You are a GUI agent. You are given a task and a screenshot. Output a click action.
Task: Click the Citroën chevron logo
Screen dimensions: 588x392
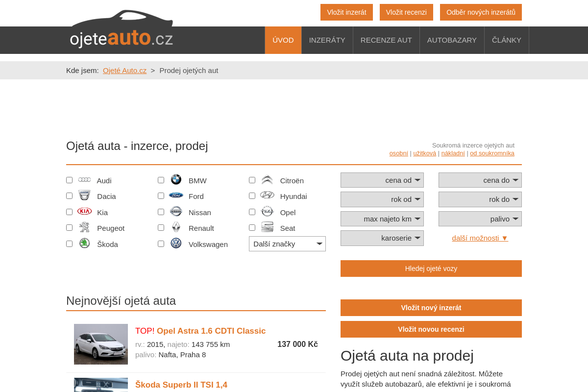(x=267, y=180)
